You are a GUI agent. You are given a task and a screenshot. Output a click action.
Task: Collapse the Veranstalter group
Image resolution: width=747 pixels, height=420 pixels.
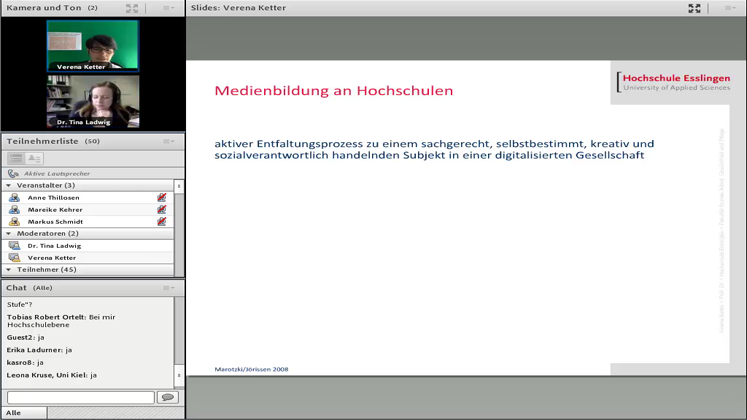pos(9,186)
